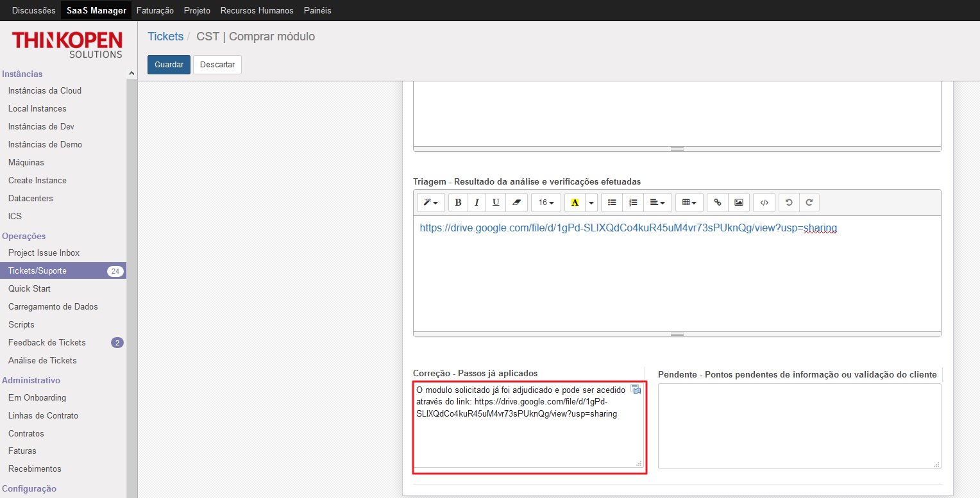Go to Recursos Humanos in top menu
The image size is (980, 498).
[x=257, y=10]
